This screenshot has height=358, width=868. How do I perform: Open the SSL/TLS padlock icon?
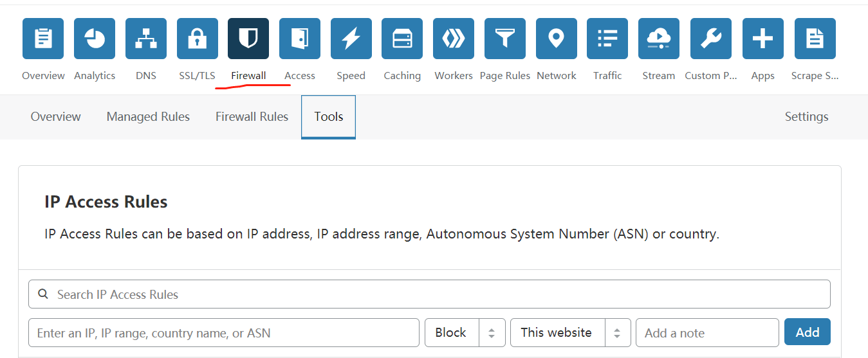[x=198, y=39]
